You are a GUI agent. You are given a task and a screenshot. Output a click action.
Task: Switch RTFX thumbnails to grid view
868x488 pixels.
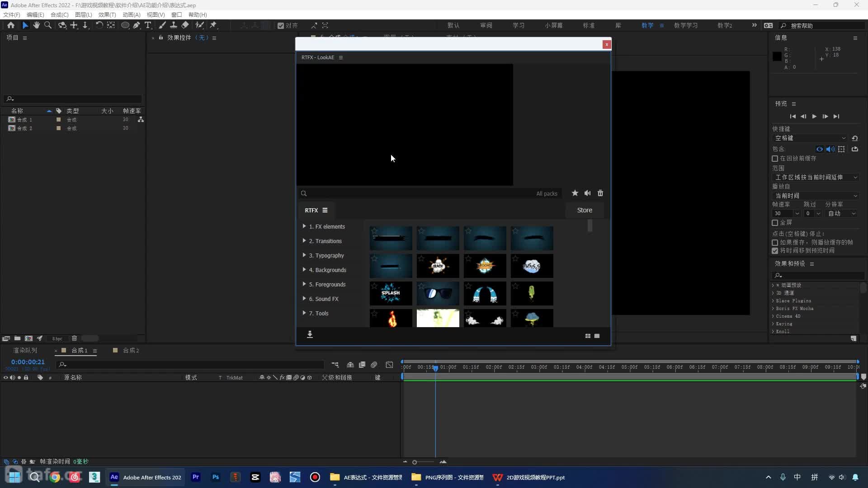point(588,336)
